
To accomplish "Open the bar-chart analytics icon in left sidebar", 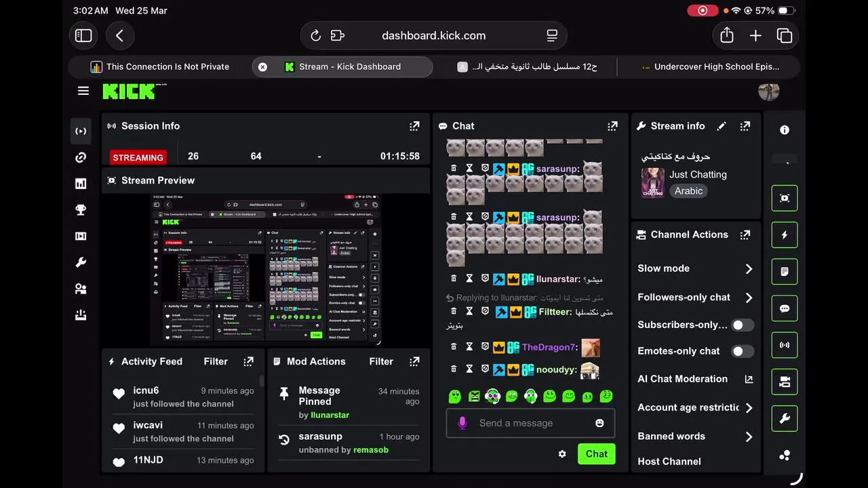I will click(81, 184).
